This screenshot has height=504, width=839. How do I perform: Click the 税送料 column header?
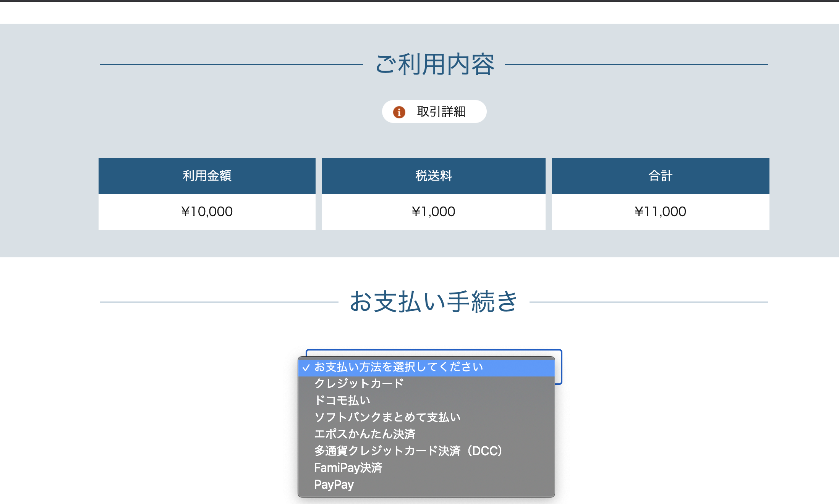tap(433, 176)
